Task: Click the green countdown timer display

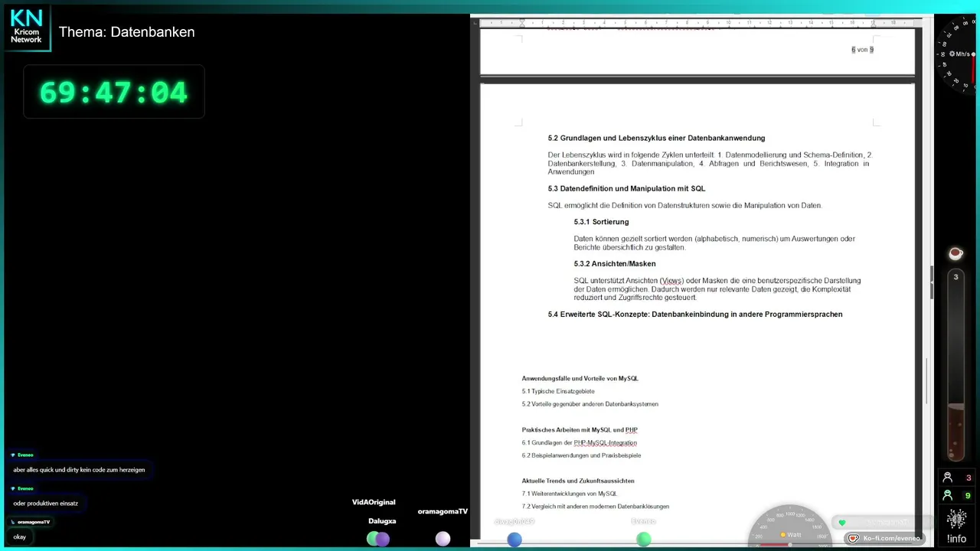Action: (113, 93)
